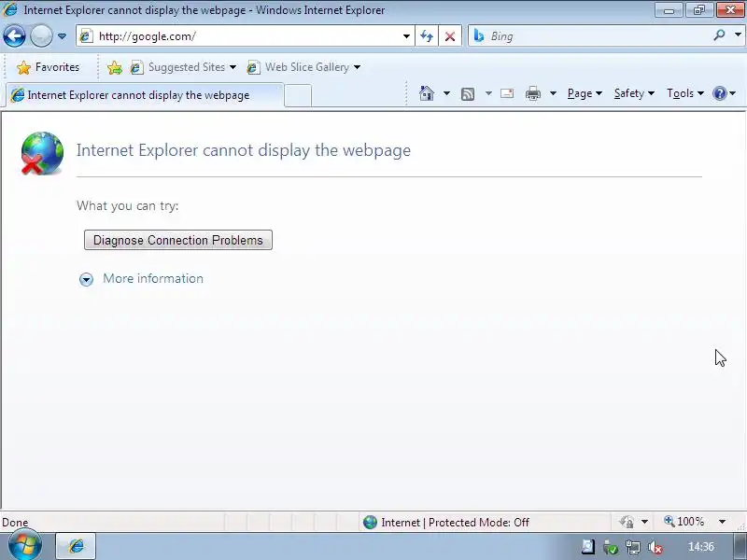Click the status bar privacy lock icon
The image size is (747, 560).
(x=627, y=522)
